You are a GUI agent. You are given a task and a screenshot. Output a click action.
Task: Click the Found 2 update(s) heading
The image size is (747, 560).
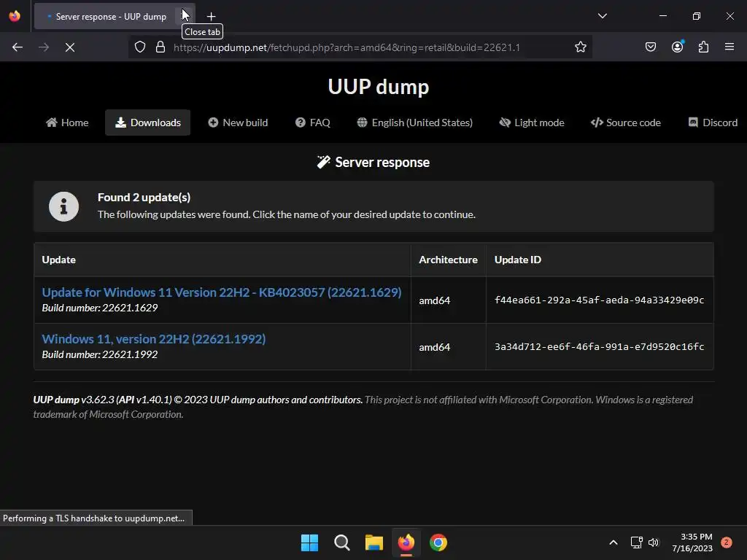tap(144, 198)
